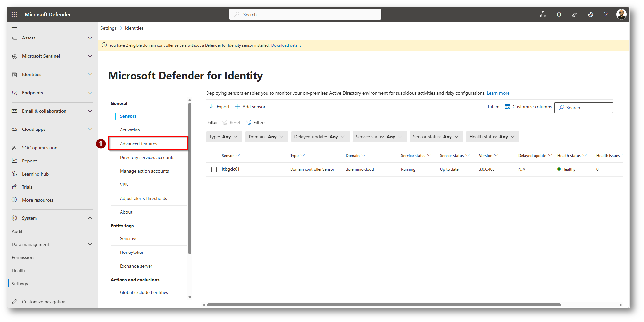This screenshot has width=644, height=322.
Task: Click the Export download icon
Action: [211, 107]
